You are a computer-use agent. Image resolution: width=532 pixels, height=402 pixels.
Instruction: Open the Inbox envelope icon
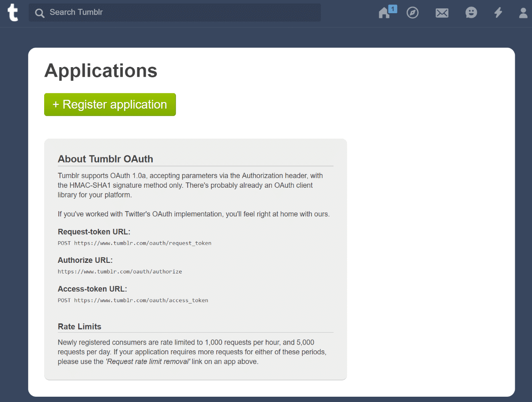[442, 13]
